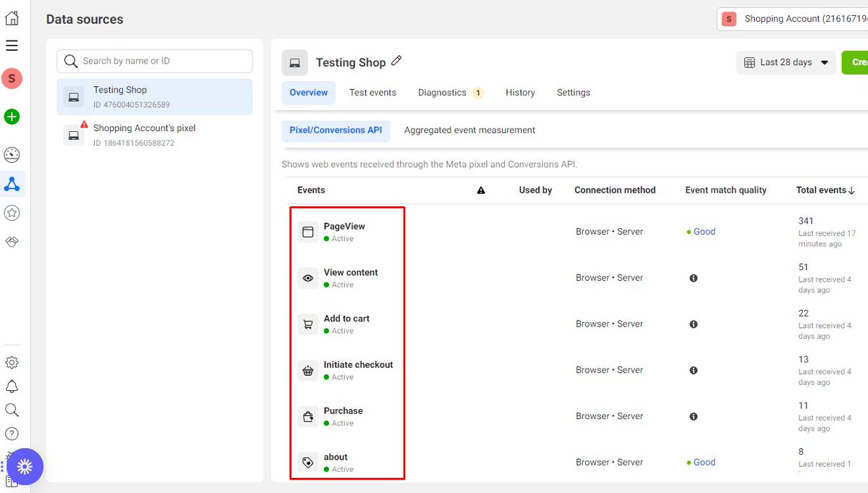Open the hamburger menu icon
868x493 pixels.
tap(12, 46)
